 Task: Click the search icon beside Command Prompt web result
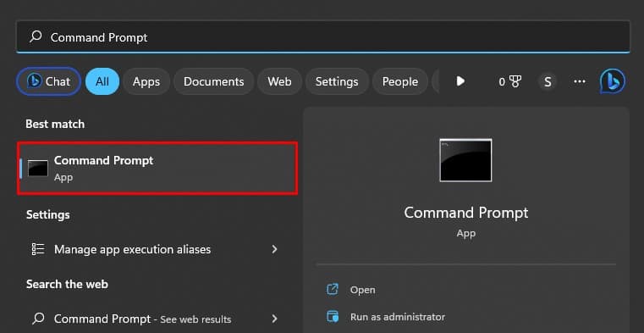click(38, 319)
